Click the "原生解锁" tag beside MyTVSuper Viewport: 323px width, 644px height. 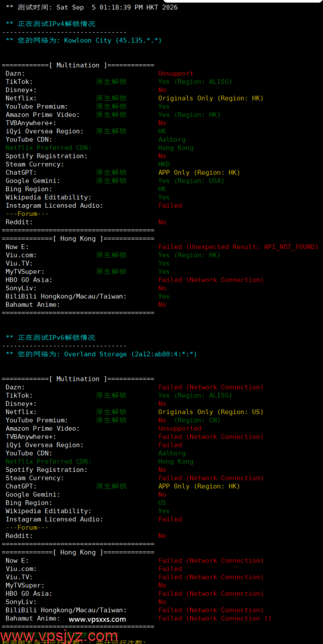111,272
